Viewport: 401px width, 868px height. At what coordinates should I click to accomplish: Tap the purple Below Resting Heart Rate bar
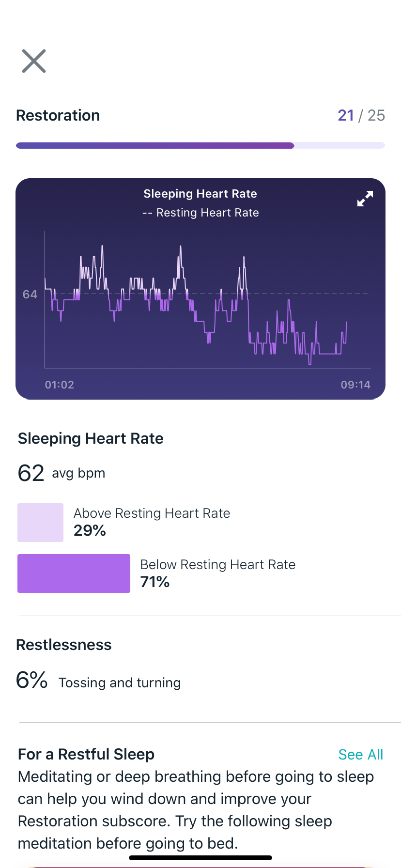pos(74,573)
